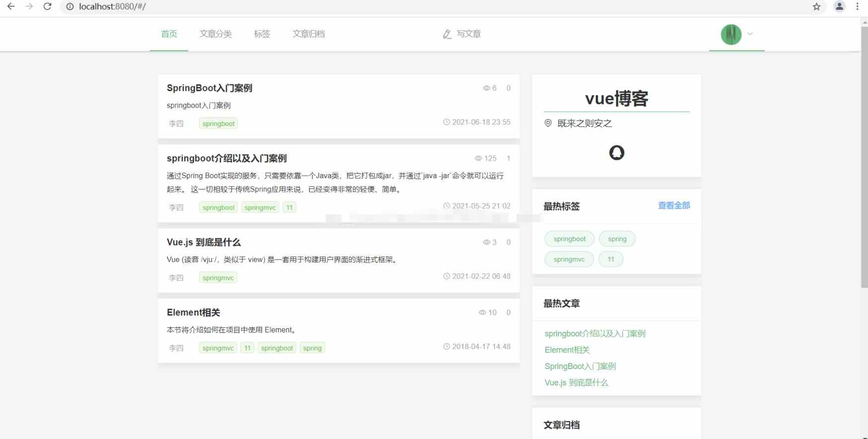Click springmvc tag on springboot介绍 card

pos(260,207)
